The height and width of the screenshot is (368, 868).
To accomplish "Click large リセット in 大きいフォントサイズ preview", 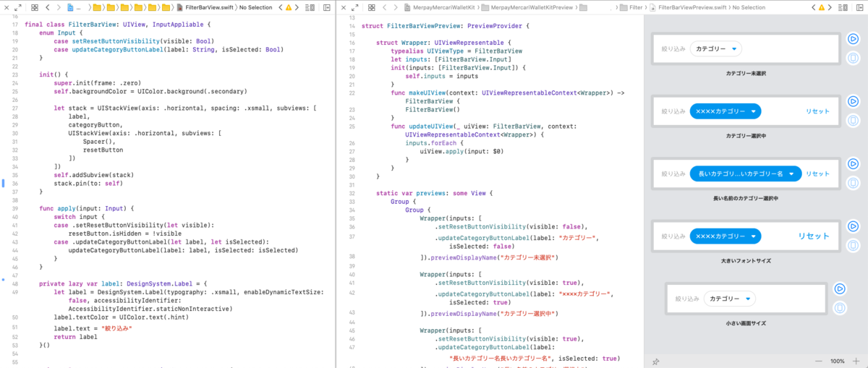I will [814, 236].
